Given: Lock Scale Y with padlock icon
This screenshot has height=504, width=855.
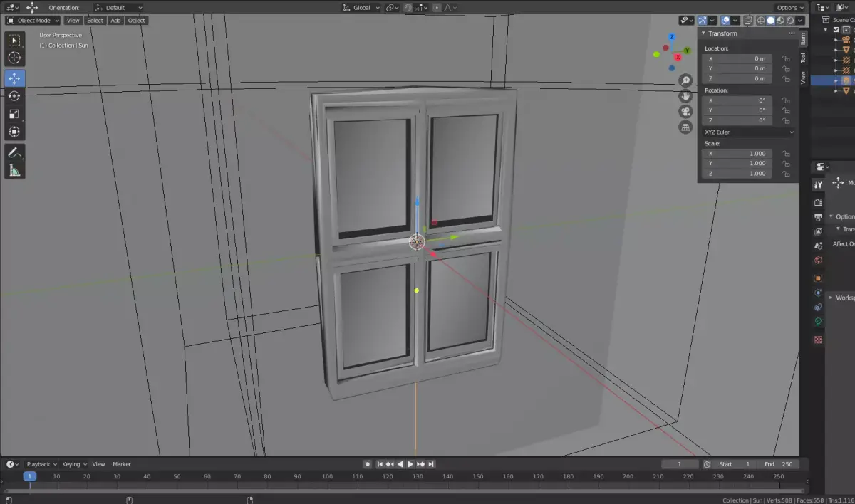Looking at the screenshot, I should click(786, 163).
